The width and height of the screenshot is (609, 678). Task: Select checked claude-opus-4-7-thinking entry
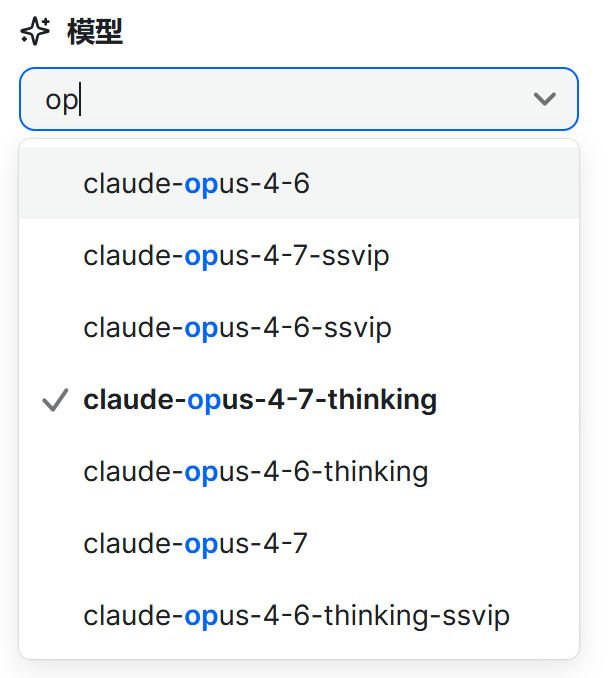pos(299,399)
